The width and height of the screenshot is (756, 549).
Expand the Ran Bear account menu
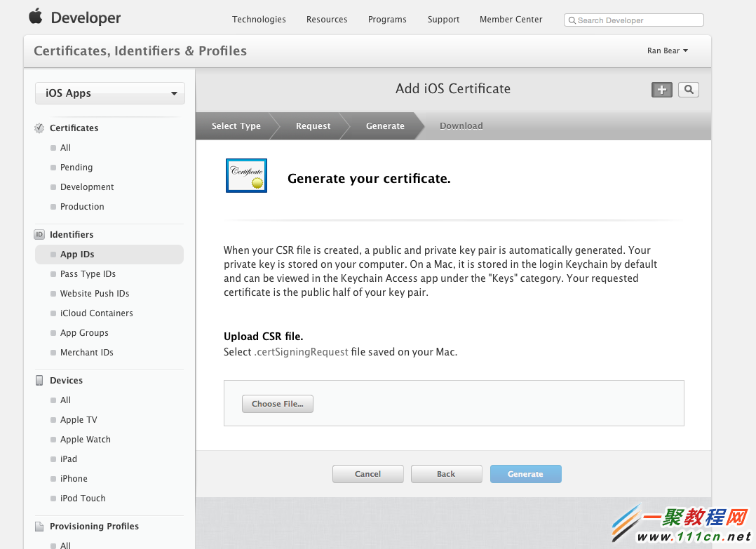(667, 50)
